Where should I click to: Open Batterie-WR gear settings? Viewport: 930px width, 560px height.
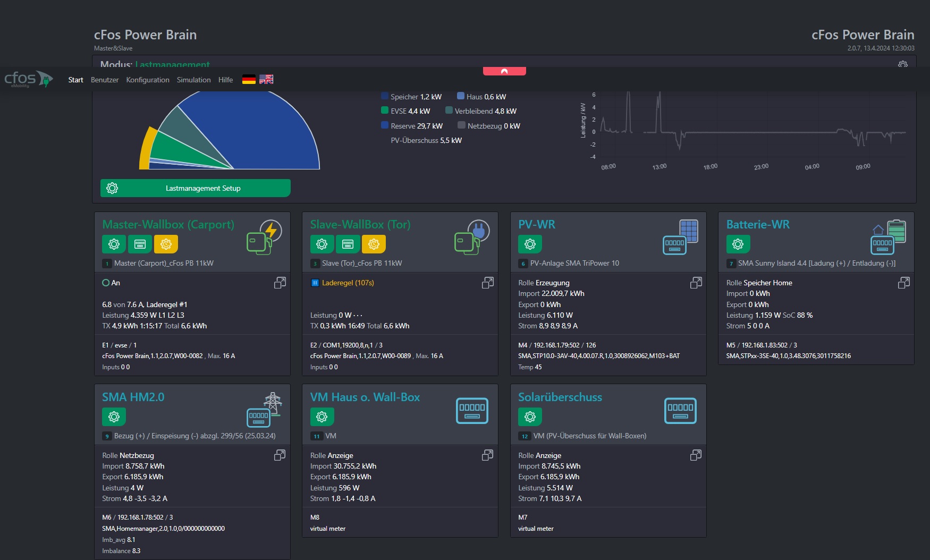738,244
